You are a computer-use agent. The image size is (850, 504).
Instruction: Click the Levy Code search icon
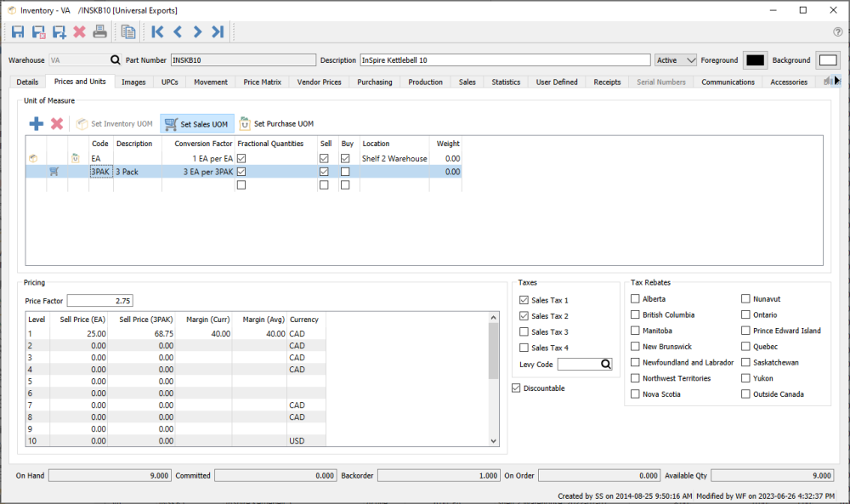coord(605,364)
